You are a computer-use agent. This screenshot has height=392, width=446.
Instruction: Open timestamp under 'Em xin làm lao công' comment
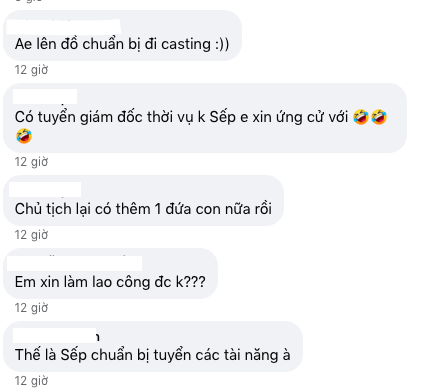click(x=31, y=308)
